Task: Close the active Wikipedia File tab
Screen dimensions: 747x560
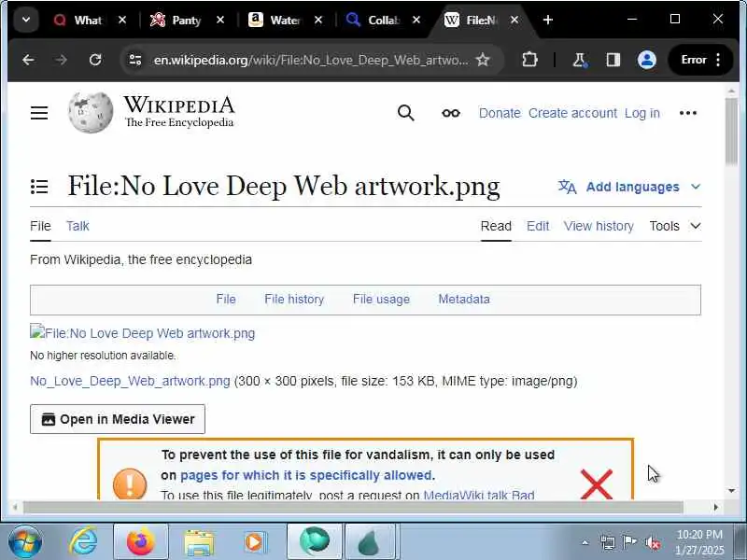Action: (x=514, y=20)
